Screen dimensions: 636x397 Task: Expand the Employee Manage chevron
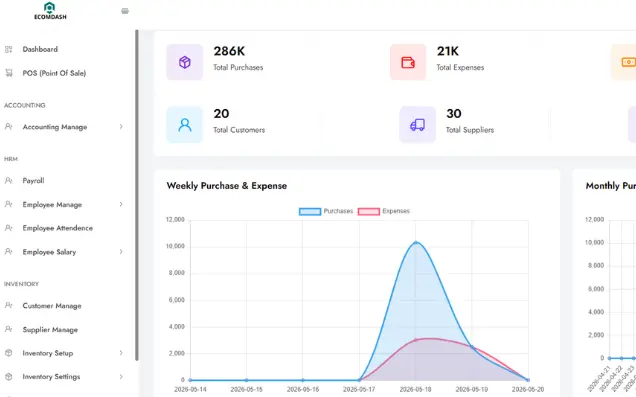[121, 204]
